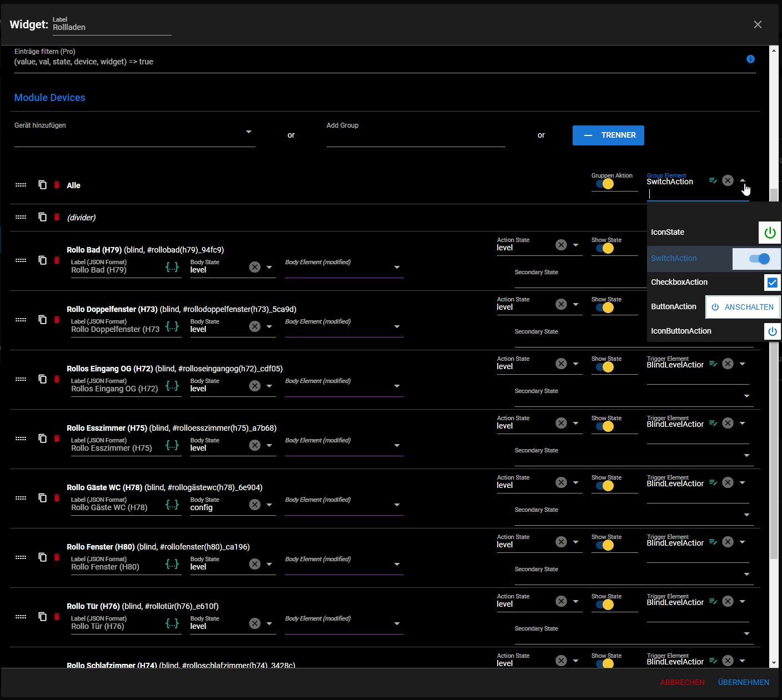Open Body Element dropdown for Rollo Fenster
The height and width of the screenshot is (700, 782).
coord(397,564)
